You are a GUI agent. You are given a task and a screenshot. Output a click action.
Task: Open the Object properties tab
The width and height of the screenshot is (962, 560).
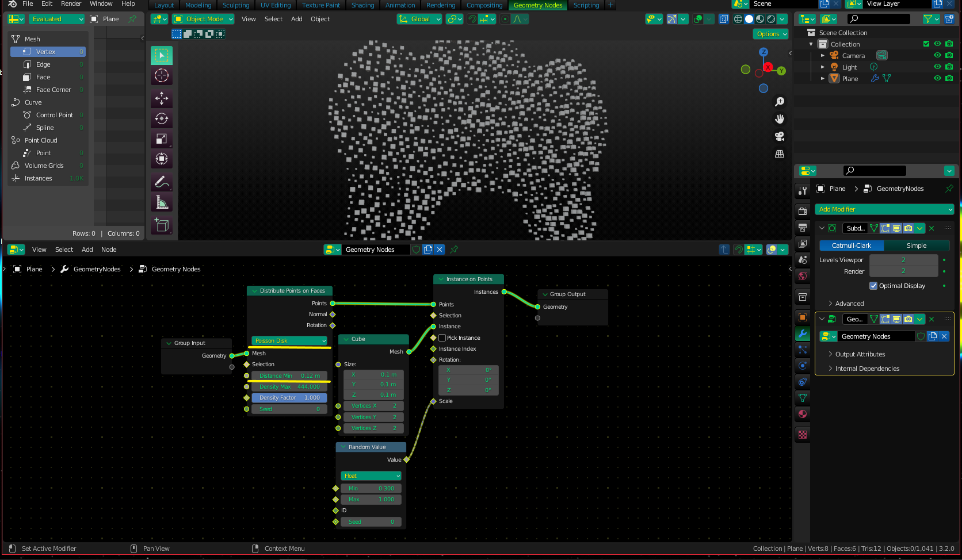pos(803,317)
